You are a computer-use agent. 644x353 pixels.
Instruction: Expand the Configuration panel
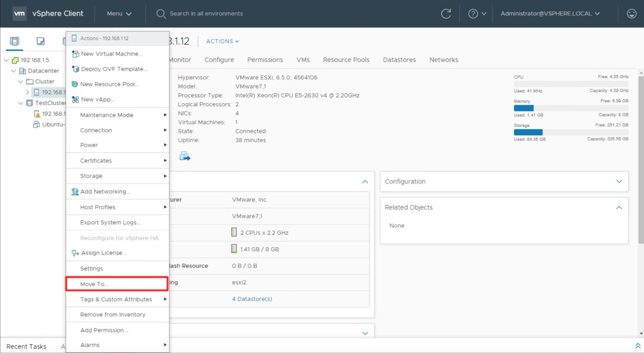(x=619, y=182)
